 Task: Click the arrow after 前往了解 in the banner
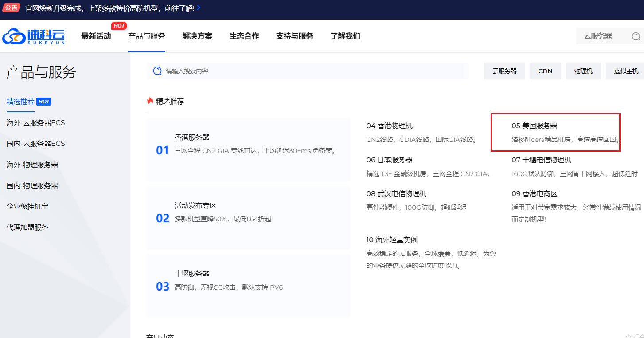198,8
